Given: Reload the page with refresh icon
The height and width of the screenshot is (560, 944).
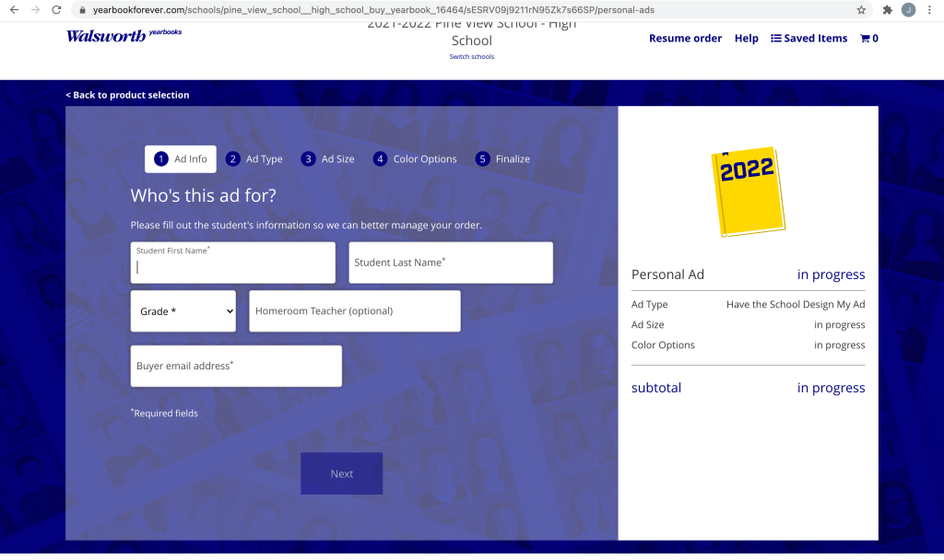Looking at the screenshot, I should click(57, 9).
